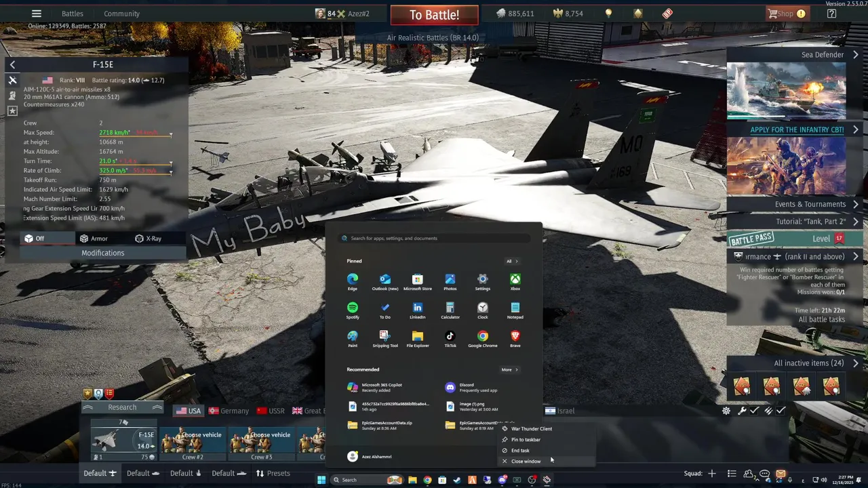Expand the Sea Defender promo arrow

[x=856, y=55]
